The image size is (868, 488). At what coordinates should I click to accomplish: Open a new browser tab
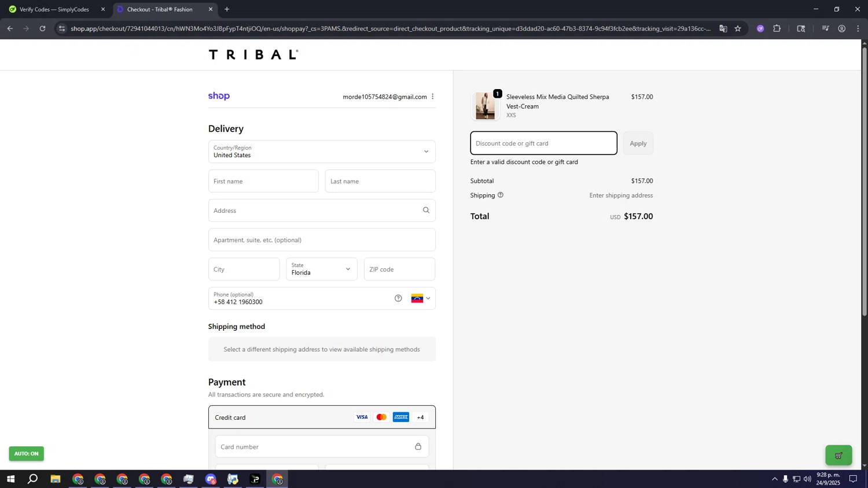[x=227, y=9]
